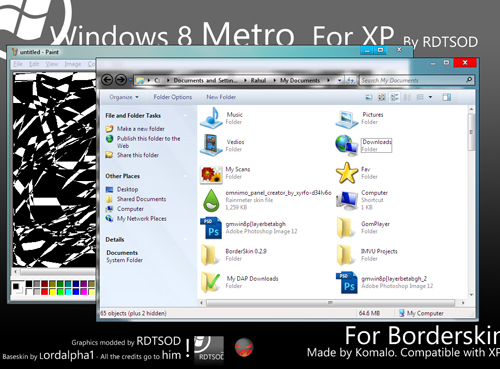This screenshot has height=369, width=500.
Task: Expand the Organize dropdown
Action: click(124, 97)
